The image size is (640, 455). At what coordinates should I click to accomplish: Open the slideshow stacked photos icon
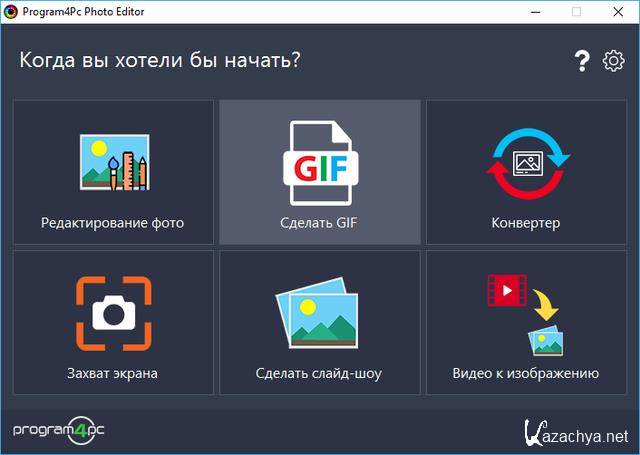317,313
